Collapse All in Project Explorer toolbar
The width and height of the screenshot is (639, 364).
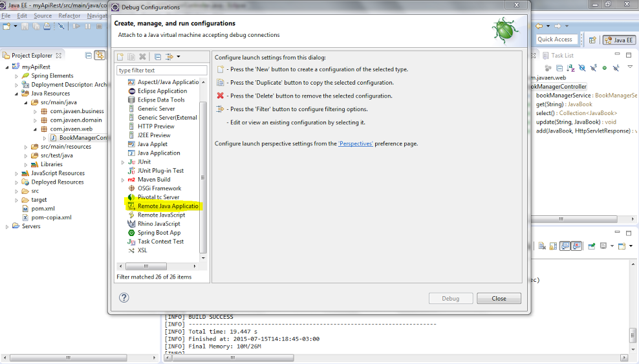(x=89, y=56)
